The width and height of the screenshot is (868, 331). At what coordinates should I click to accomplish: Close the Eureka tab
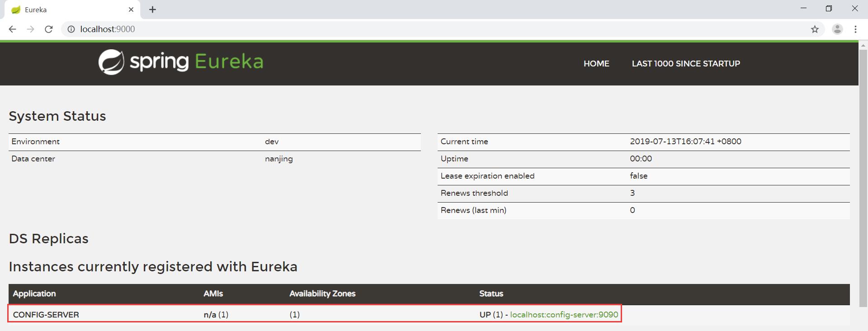tap(131, 9)
